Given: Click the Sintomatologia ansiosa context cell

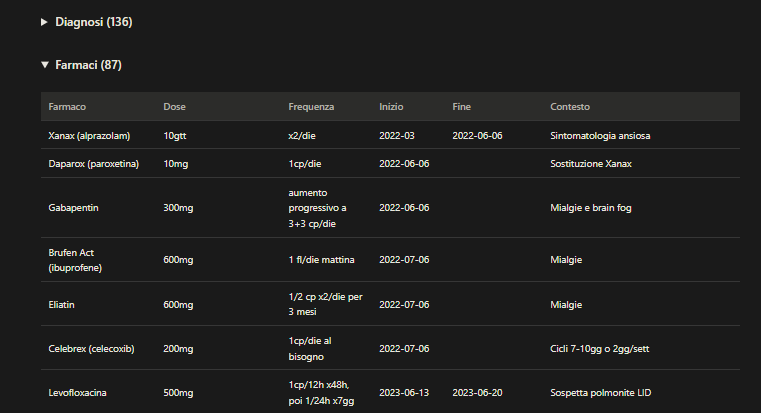Looking at the screenshot, I should [x=600, y=136].
